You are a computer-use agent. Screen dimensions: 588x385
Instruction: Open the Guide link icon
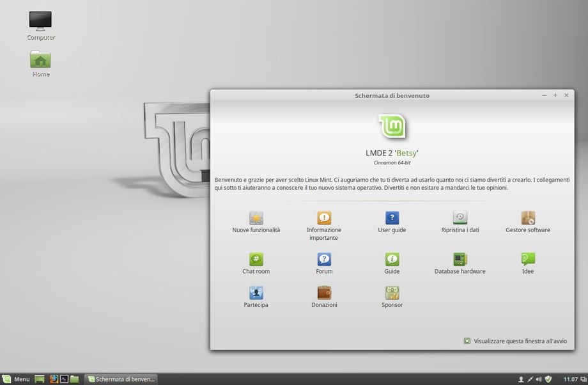[x=392, y=260]
